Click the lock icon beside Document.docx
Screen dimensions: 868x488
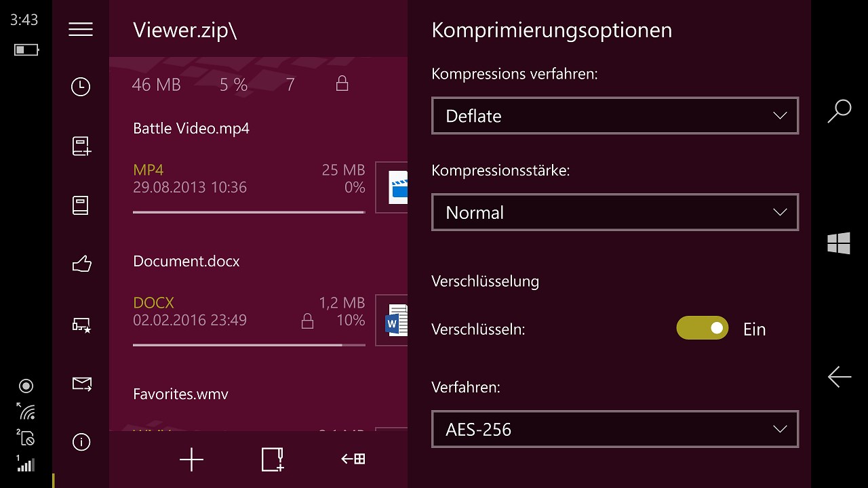click(307, 320)
